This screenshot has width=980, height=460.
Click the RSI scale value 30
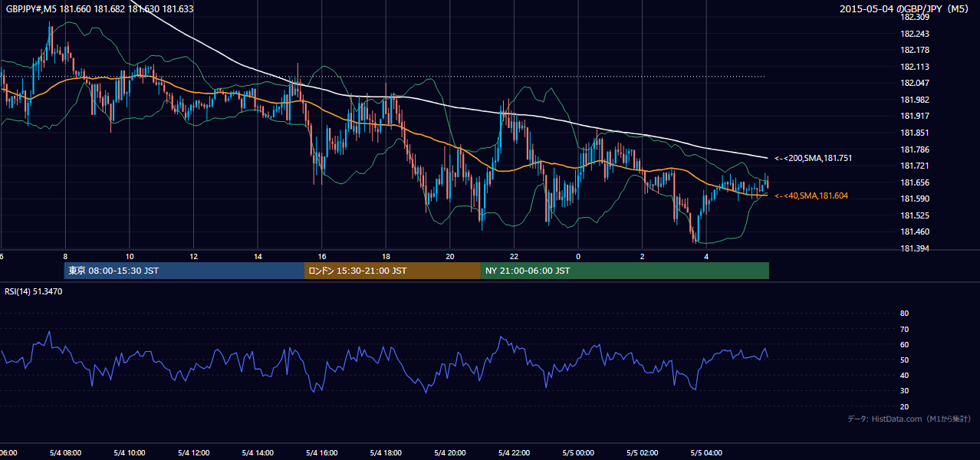904,391
